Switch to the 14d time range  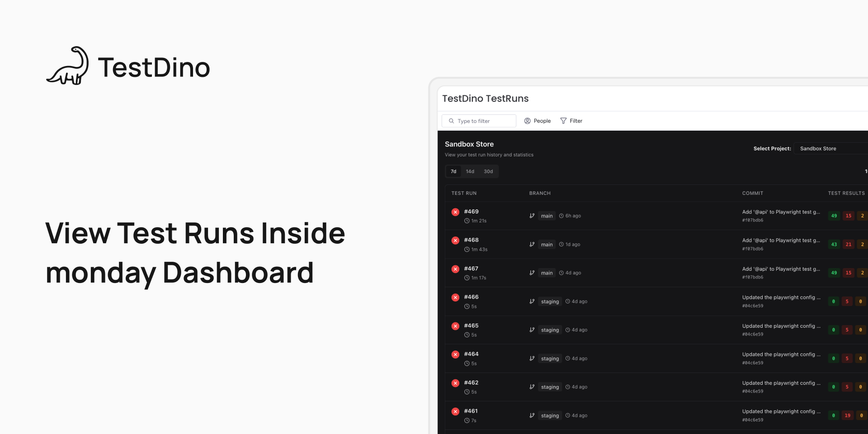(x=470, y=172)
